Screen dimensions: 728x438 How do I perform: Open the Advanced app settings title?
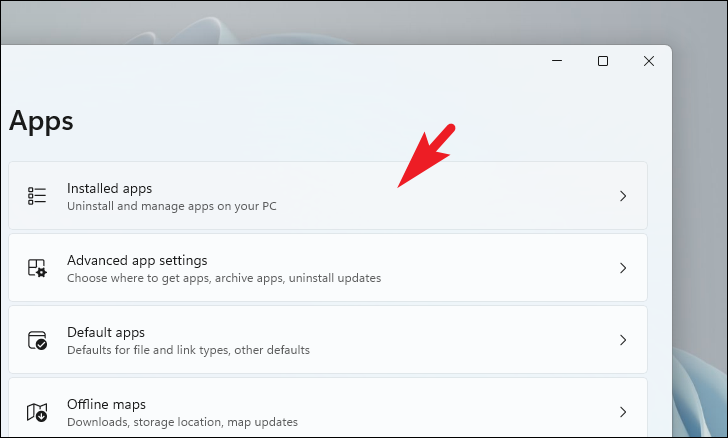pyautogui.click(x=137, y=261)
